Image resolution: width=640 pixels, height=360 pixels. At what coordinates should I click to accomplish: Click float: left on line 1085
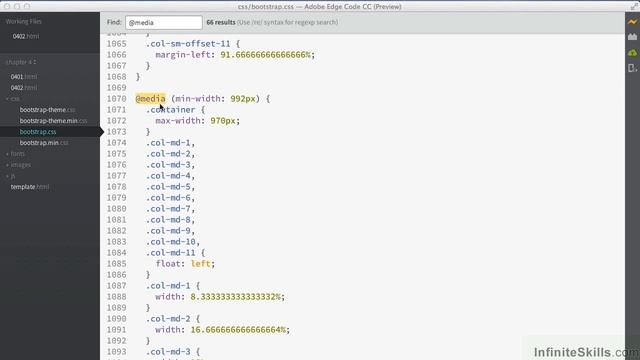pos(185,264)
